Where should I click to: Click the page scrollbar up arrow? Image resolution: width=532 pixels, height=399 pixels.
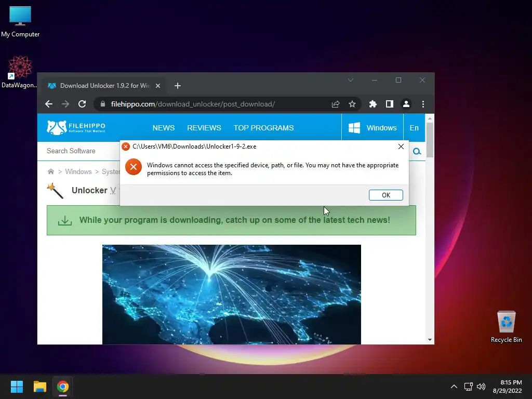(x=430, y=118)
